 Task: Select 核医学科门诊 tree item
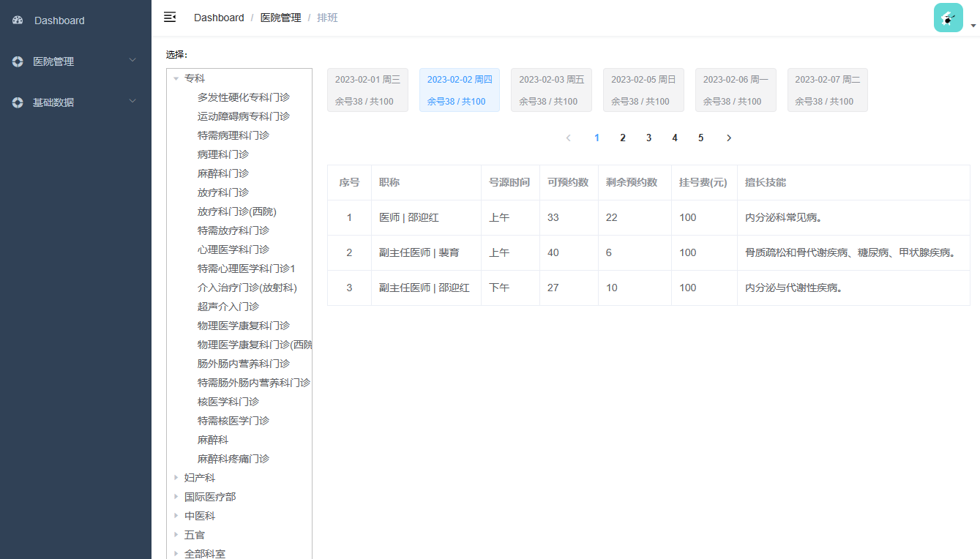point(228,402)
